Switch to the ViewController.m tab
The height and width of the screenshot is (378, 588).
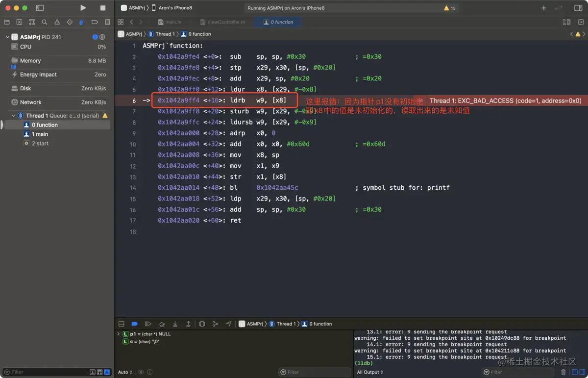[223, 22]
